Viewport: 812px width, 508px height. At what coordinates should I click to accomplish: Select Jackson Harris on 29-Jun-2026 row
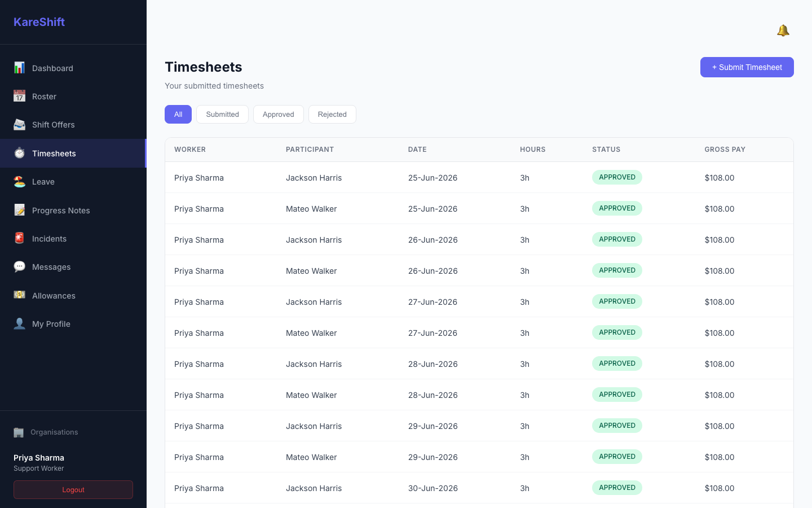point(479,426)
